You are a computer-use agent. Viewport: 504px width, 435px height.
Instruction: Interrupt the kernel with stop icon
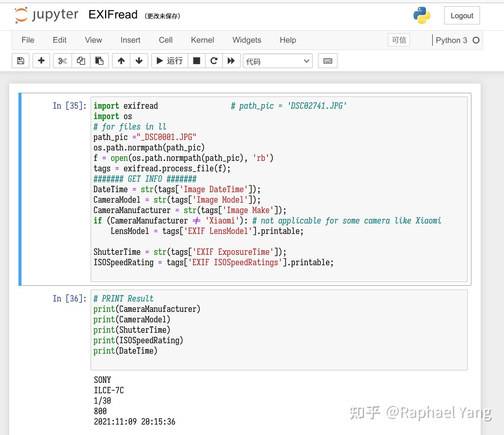[197, 61]
